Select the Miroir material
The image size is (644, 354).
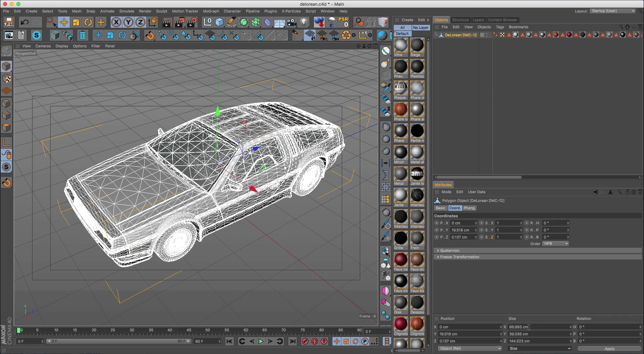[401, 152]
